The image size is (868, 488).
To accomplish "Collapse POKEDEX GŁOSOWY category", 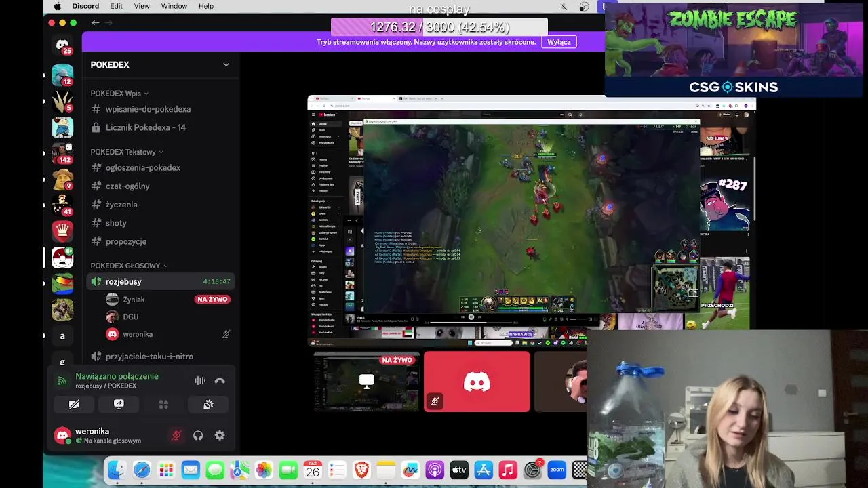I will coord(129,266).
